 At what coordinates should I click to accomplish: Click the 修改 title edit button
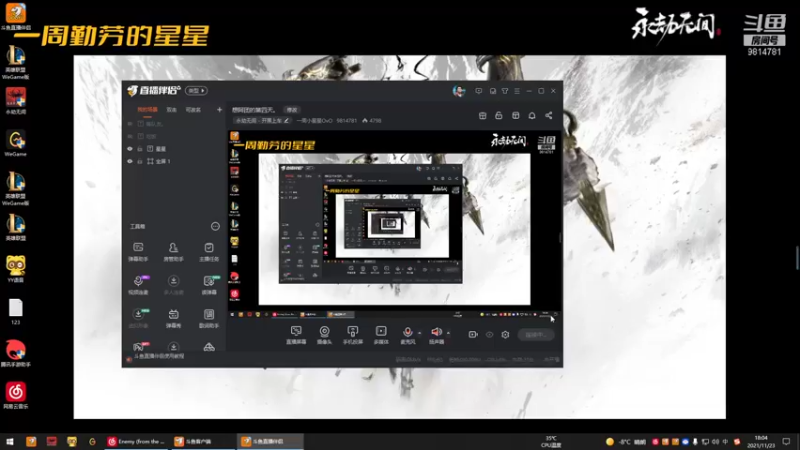(292, 110)
